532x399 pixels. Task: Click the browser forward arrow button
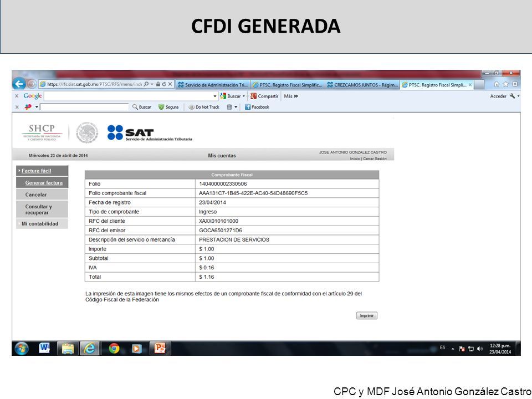point(32,84)
